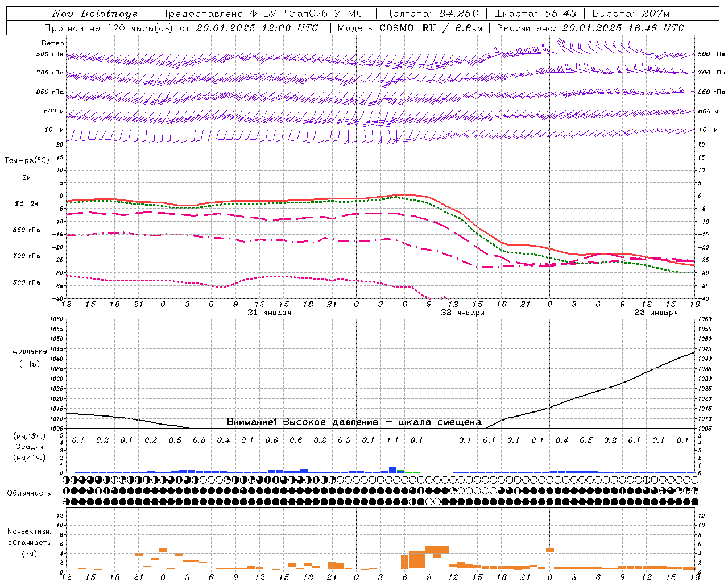
Task: Click the date label 23 января
Action: [x=656, y=313]
